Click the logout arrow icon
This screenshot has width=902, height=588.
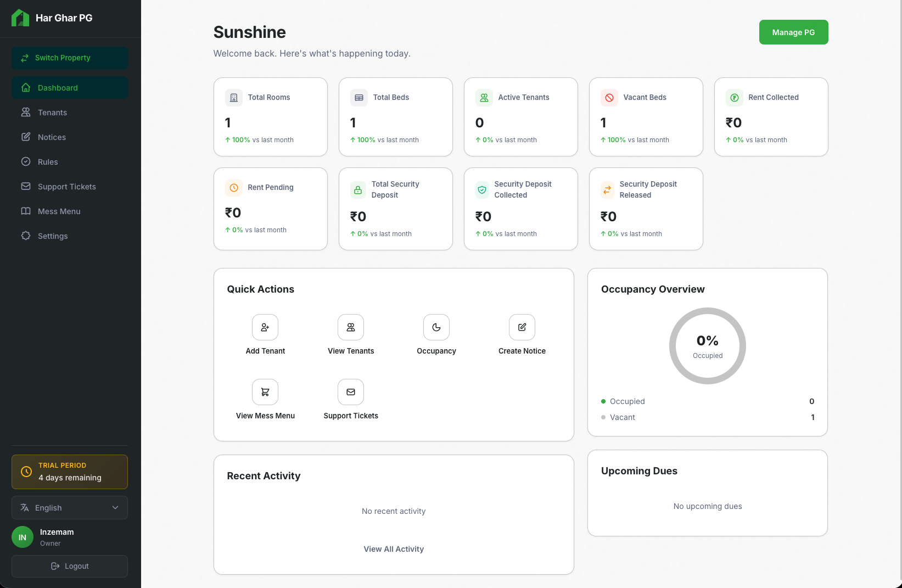(56, 566)
